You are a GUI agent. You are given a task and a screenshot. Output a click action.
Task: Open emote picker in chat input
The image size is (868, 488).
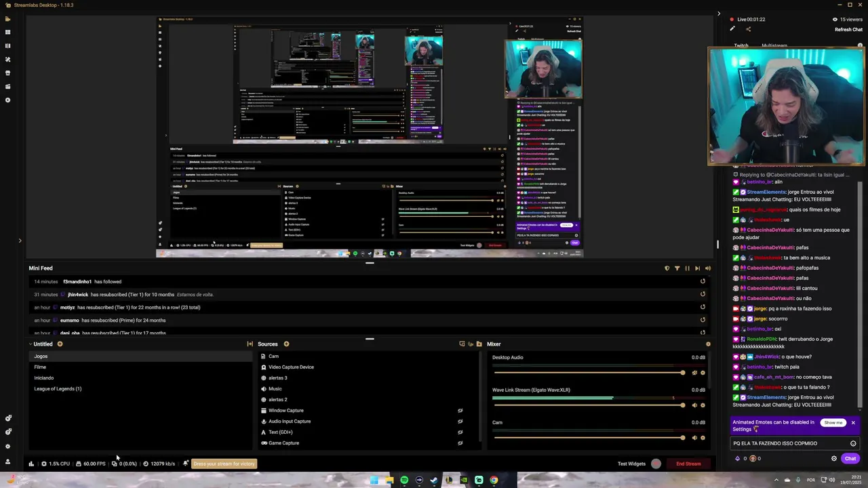tap(853, 443)
